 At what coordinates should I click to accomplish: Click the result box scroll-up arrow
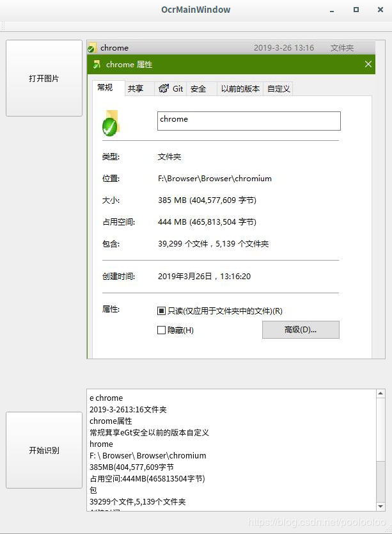(x=380, y=393)
